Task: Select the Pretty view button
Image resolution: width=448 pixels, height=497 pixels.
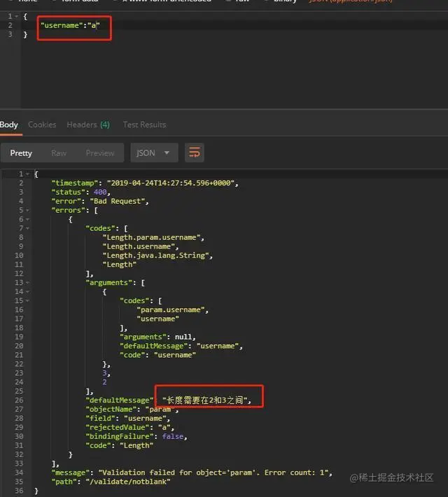Action: [x=21, y=153]
